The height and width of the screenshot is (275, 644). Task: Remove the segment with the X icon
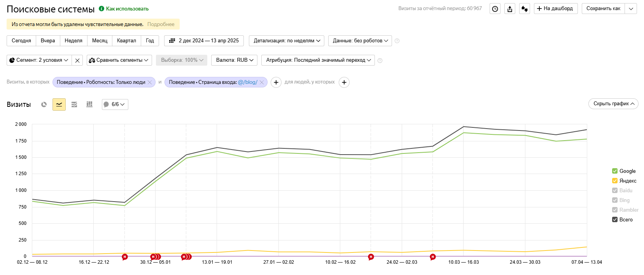77,60
